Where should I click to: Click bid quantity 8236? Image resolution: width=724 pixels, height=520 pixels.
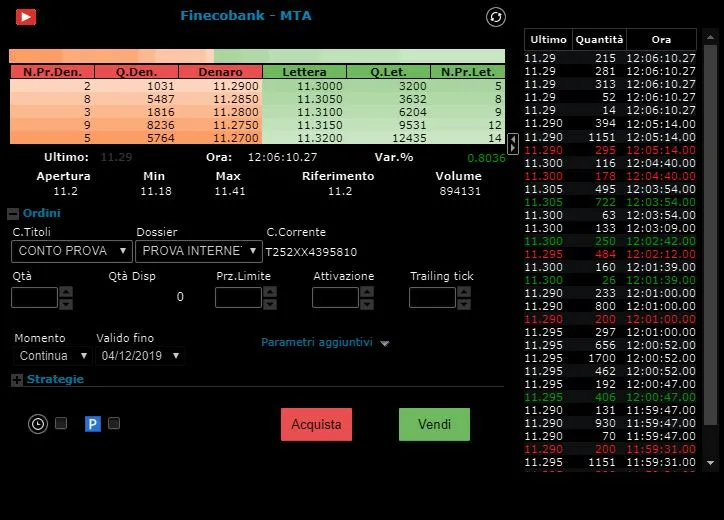pyautogui.click(x=161, y=125)
